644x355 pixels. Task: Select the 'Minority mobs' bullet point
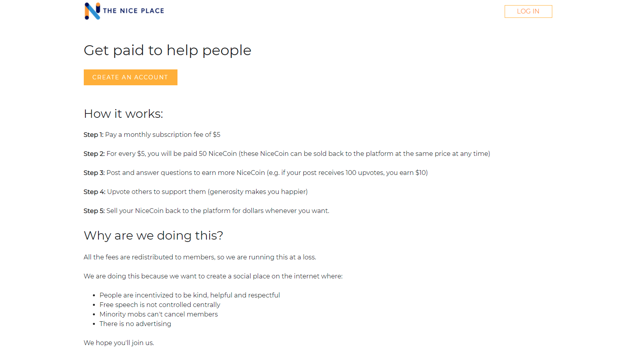pyautogui.click(x=158, y=314)
